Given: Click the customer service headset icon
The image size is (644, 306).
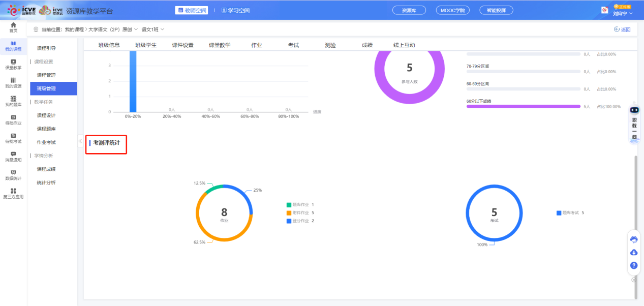Looking at the screenshot, I should tap(634, 240).
